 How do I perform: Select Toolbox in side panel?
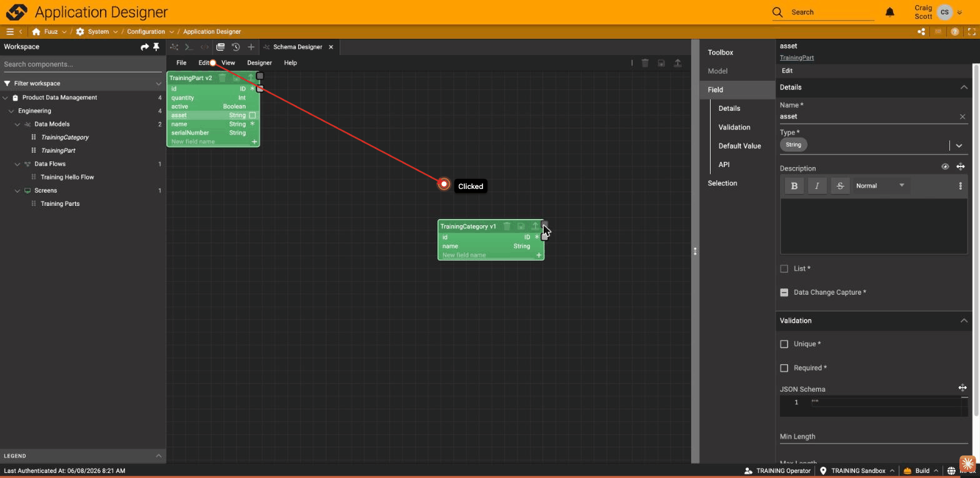(721, 53)
